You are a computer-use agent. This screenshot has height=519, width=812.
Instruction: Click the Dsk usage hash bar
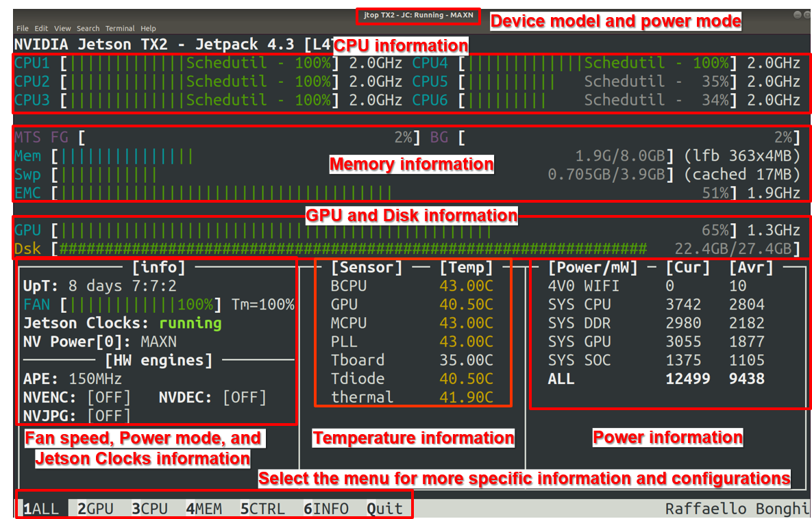point(353,249)
